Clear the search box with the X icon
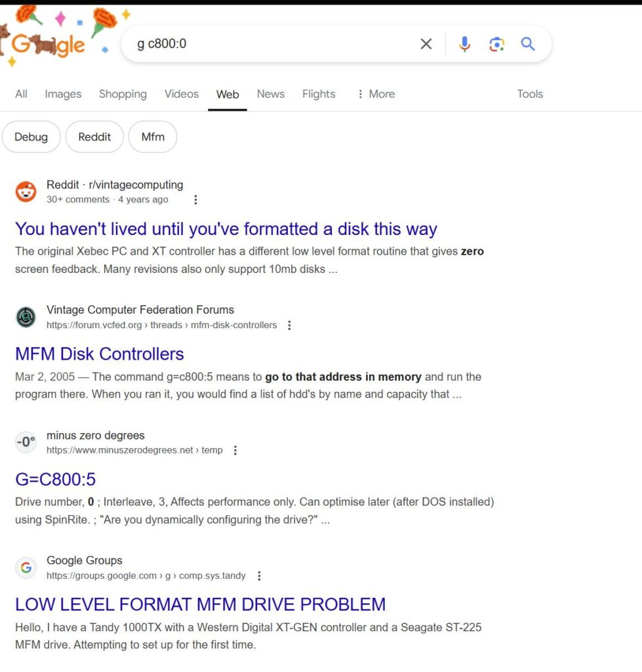 point(426,44)
